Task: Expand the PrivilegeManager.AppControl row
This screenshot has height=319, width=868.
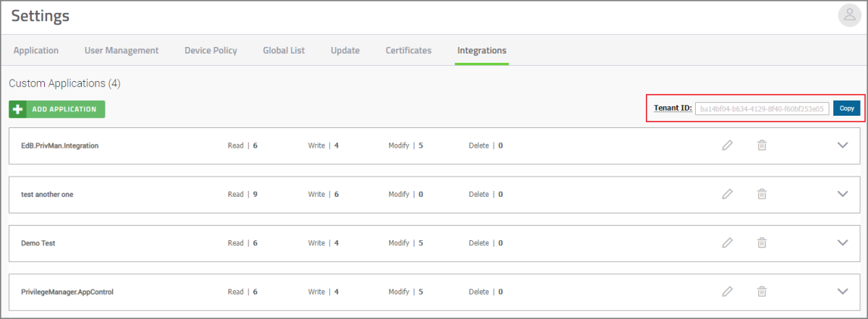Action: coord(842,292)
